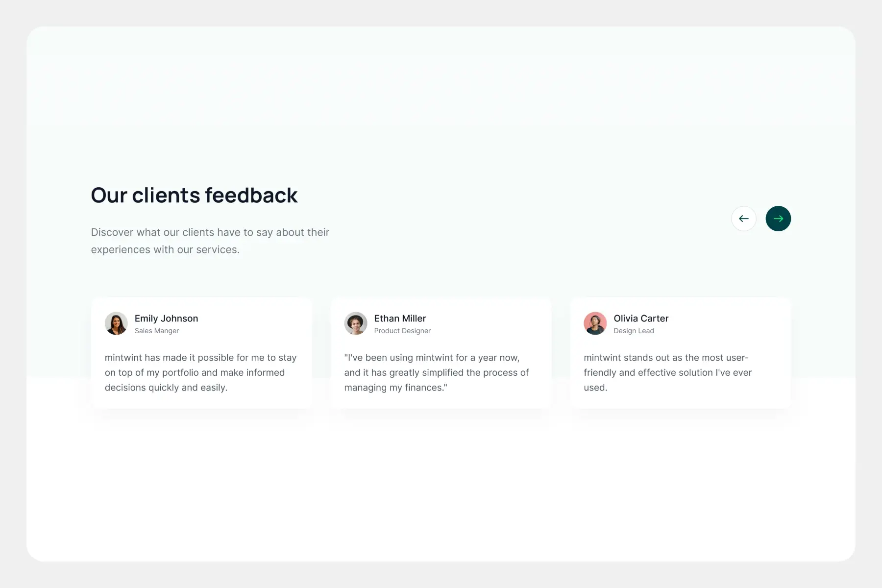Click the name Emily Johnson
Screen dimensions: 882x588
(x=166, y=318)
